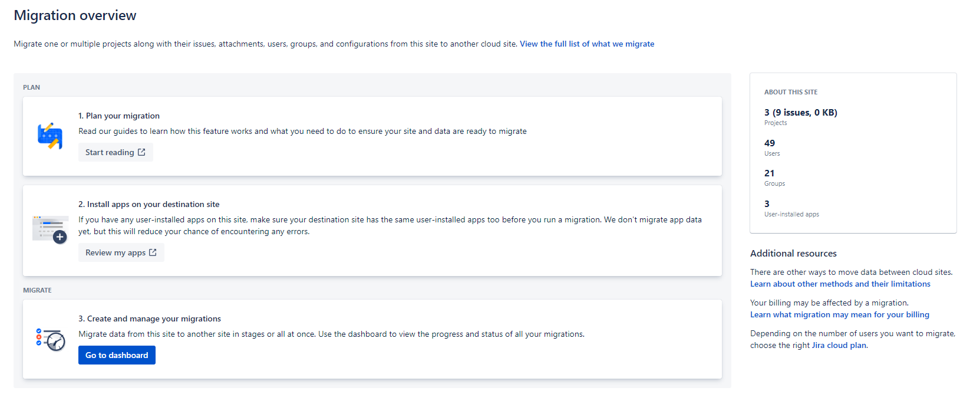This screenshot has width=980, height=394.
Task: Open 'View the full list of what we migrate'
Action: pyautogui.click(x=586, y=44)
